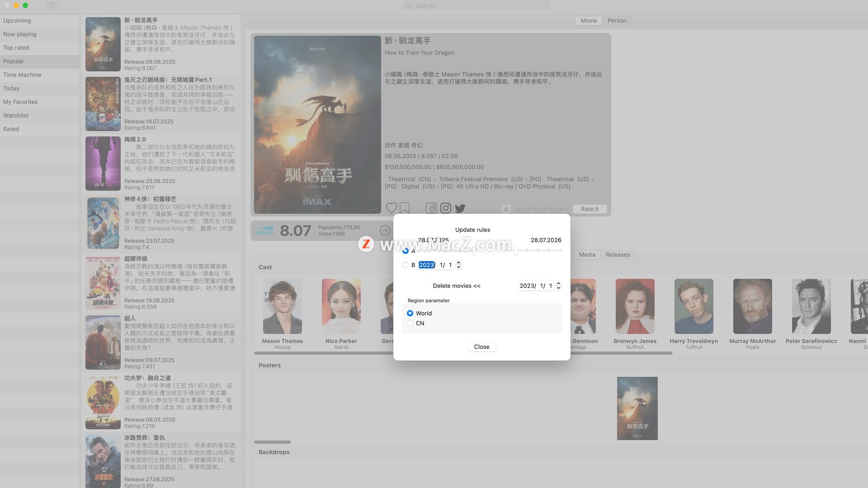Open the Releases tab
This screenshot has width=868, height=488.
(x=618, y=254)
